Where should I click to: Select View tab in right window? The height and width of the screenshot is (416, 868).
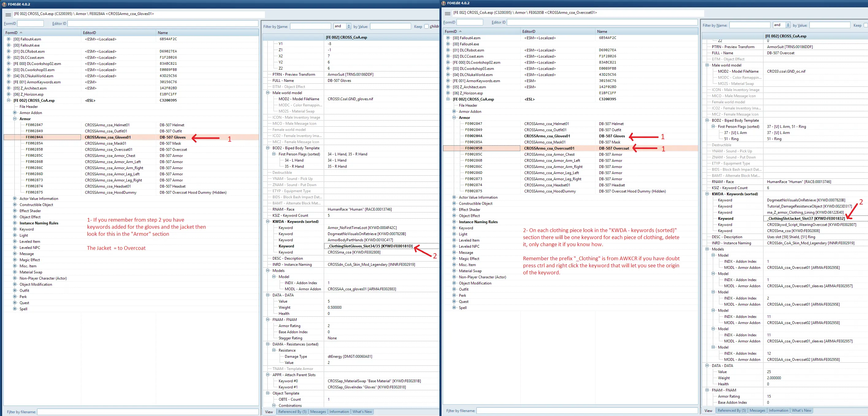coord(708,410)
